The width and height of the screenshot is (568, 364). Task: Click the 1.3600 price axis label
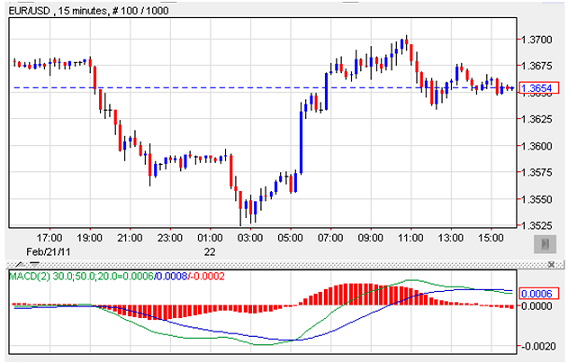[x=536, y=146]
